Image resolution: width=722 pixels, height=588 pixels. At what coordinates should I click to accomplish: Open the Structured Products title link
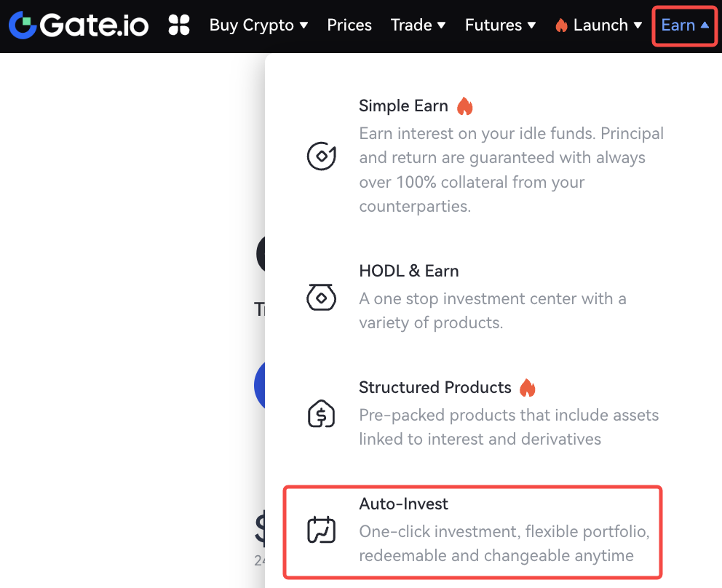coord(435,388)
